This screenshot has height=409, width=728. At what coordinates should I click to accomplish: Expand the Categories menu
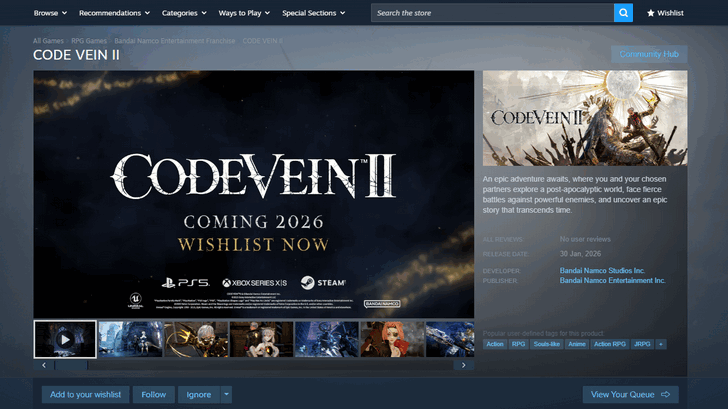coord(184,13)
